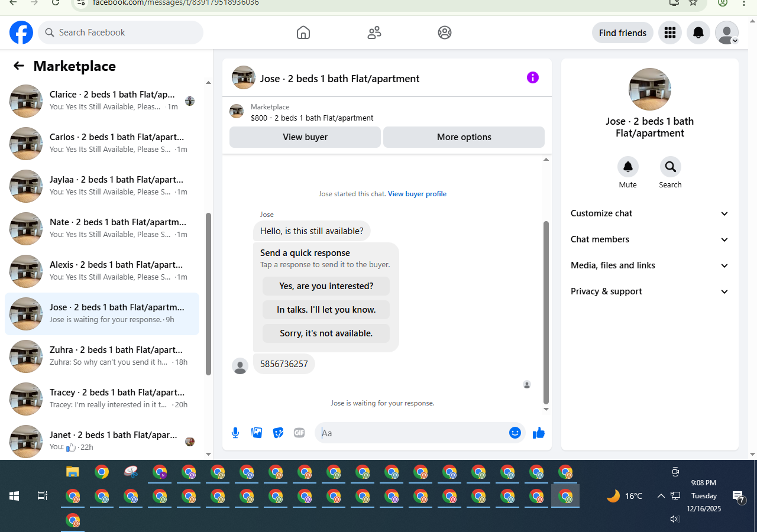Open the emoji picker in message box

pos(515,433)
